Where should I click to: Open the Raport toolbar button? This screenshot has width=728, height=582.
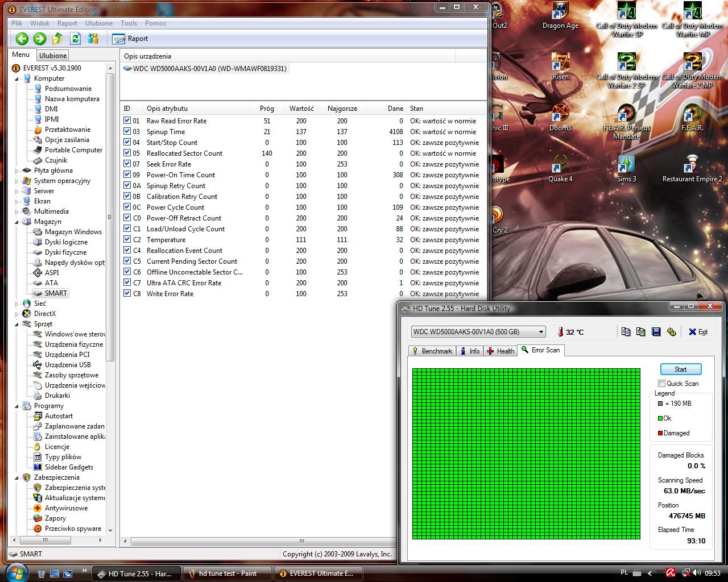click(x=130, y=39)
